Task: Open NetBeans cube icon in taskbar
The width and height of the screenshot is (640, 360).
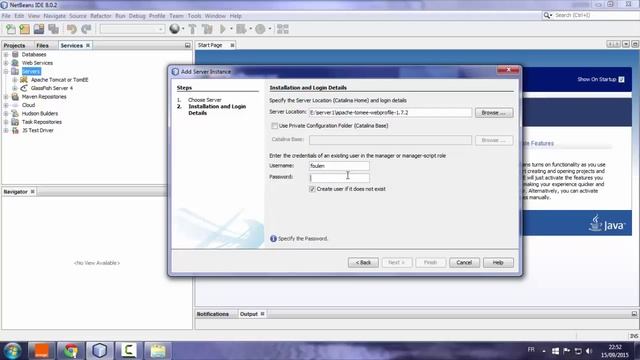Action: pyautogui.click(x=100, y=351)
